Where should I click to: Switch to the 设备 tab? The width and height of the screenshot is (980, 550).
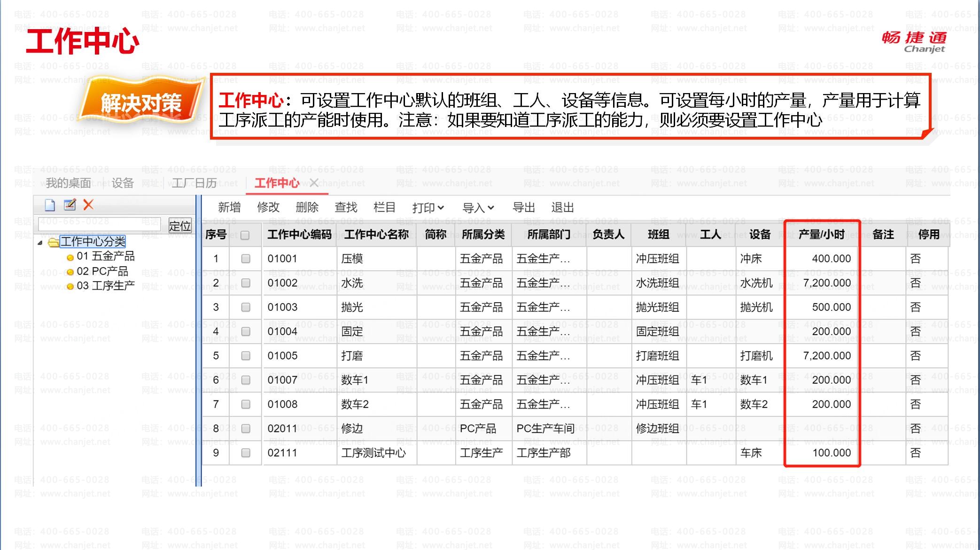[x=123, y=183]
